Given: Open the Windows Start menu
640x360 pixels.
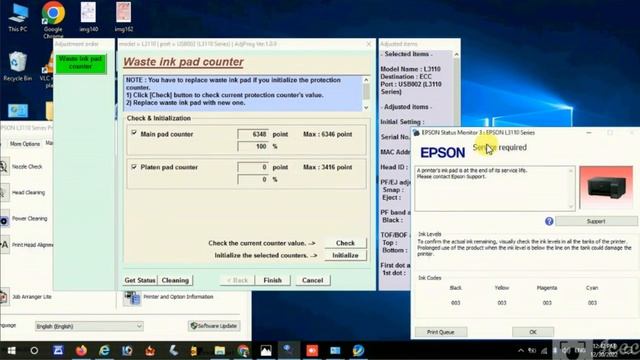Looking at the screenshot, I should (11, 351).
